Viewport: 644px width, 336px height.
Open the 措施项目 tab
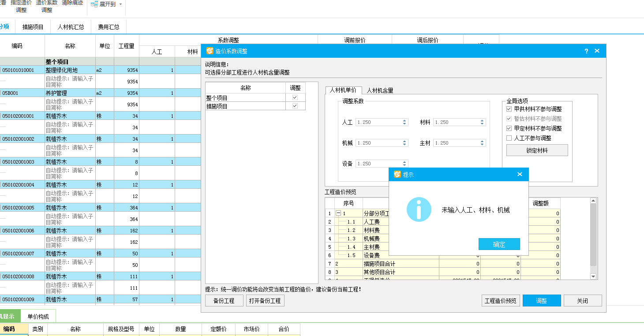[x=33, y=27]
